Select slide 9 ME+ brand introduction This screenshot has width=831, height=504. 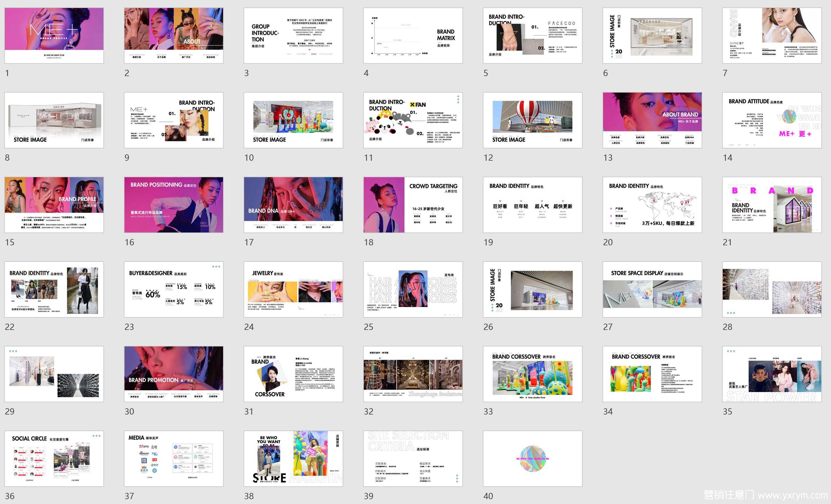coord(174,120)
